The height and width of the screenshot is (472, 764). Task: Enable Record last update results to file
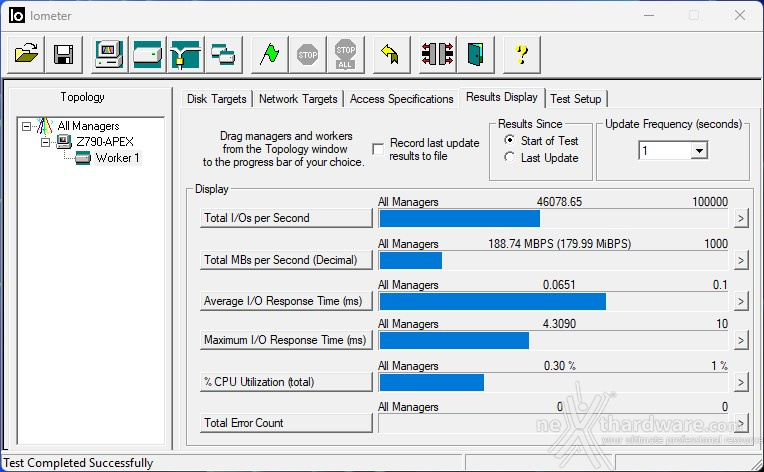click(x=378, y=149)
